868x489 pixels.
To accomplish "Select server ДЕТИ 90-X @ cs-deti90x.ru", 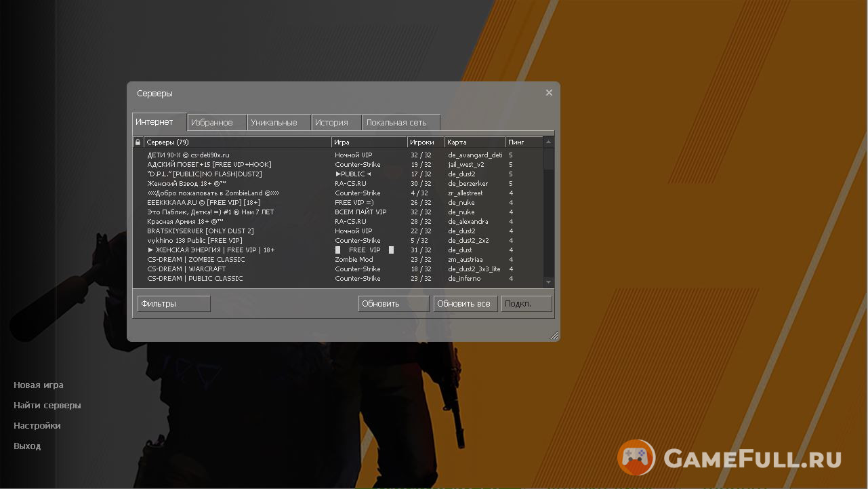I will click(x=339, y=155).
